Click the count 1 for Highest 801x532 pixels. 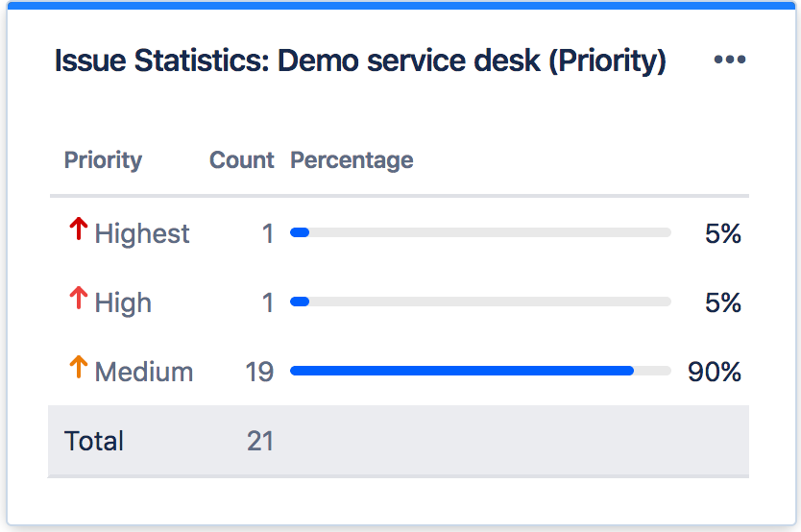[267, 233]
